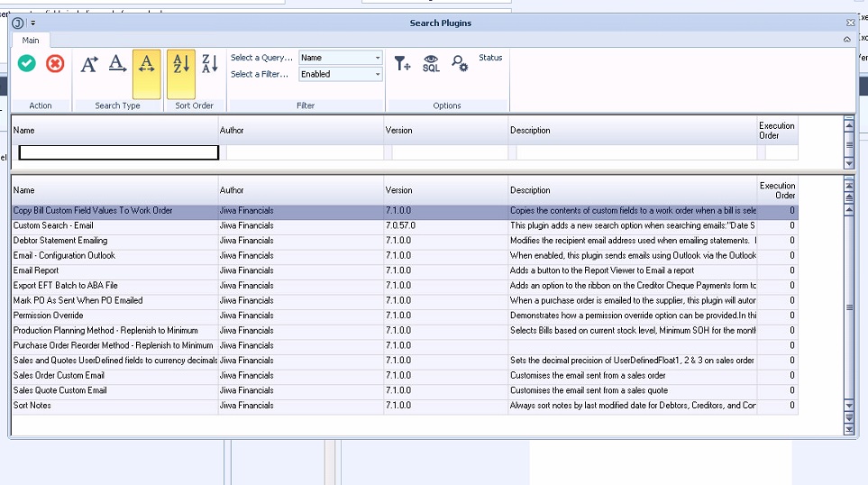Select the first Search Type icon
868x485 pixels.
(x=89, y=63)
